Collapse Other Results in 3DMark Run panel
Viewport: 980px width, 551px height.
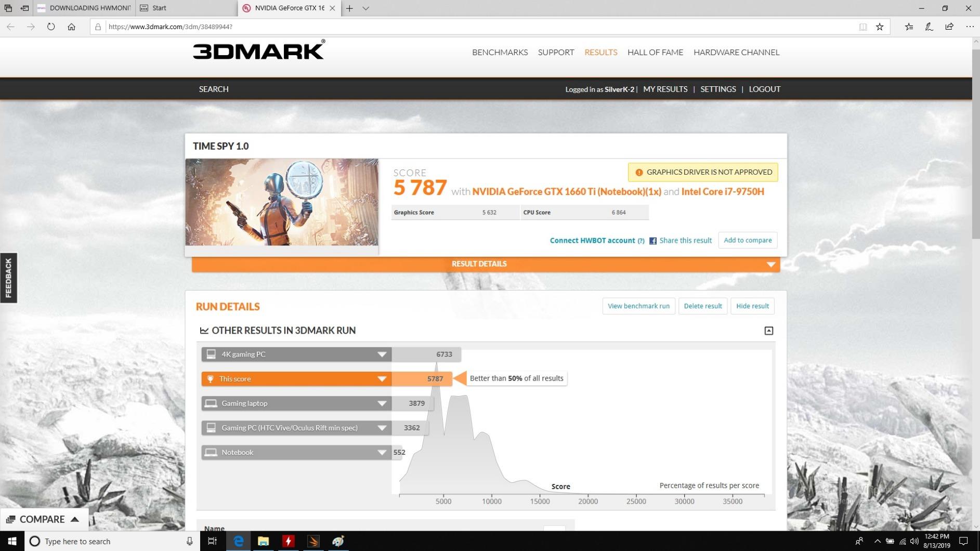point(769,331)
